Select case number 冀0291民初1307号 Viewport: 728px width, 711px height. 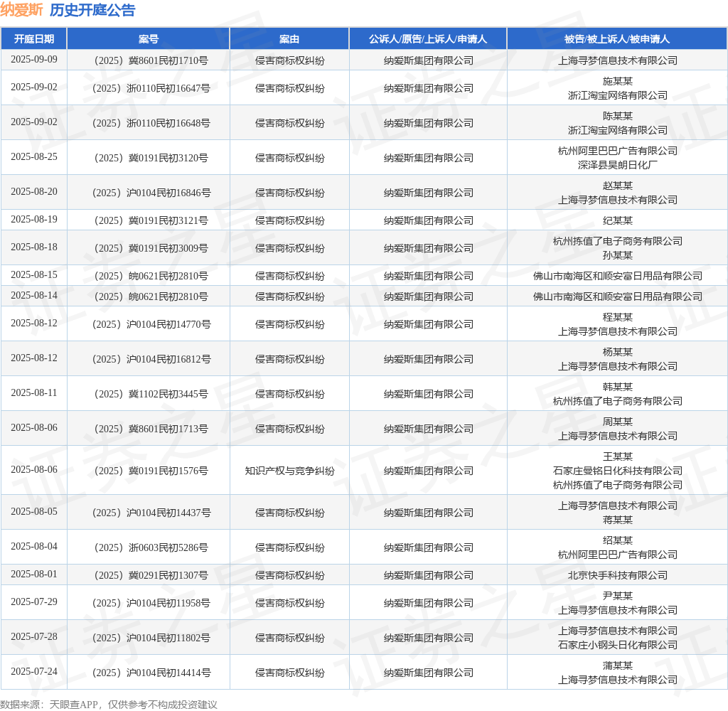tap(151, 575)
